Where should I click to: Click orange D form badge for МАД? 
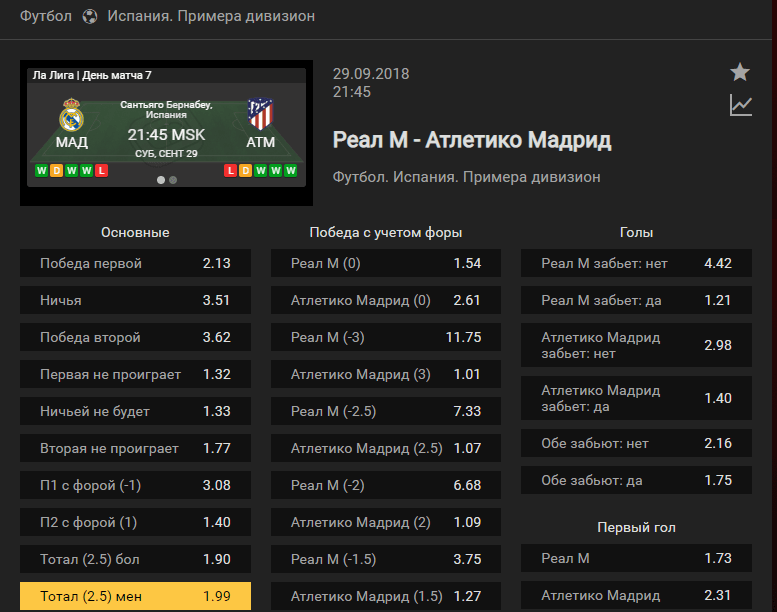[56, 171]
